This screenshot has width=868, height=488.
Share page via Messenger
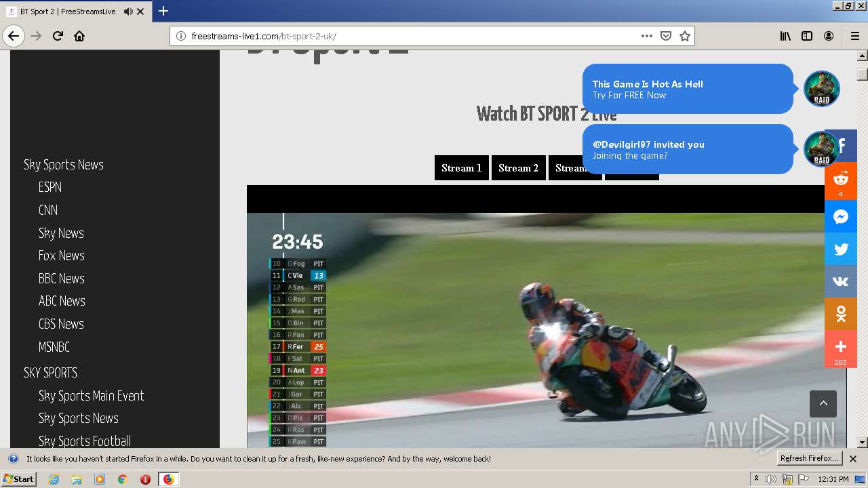(x=841, y=216)
